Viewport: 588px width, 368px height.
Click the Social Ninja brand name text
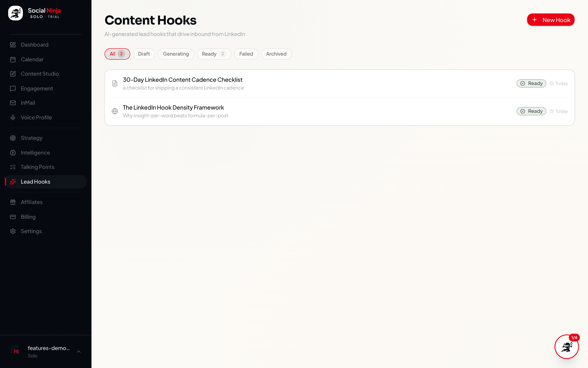click(44, 10)
